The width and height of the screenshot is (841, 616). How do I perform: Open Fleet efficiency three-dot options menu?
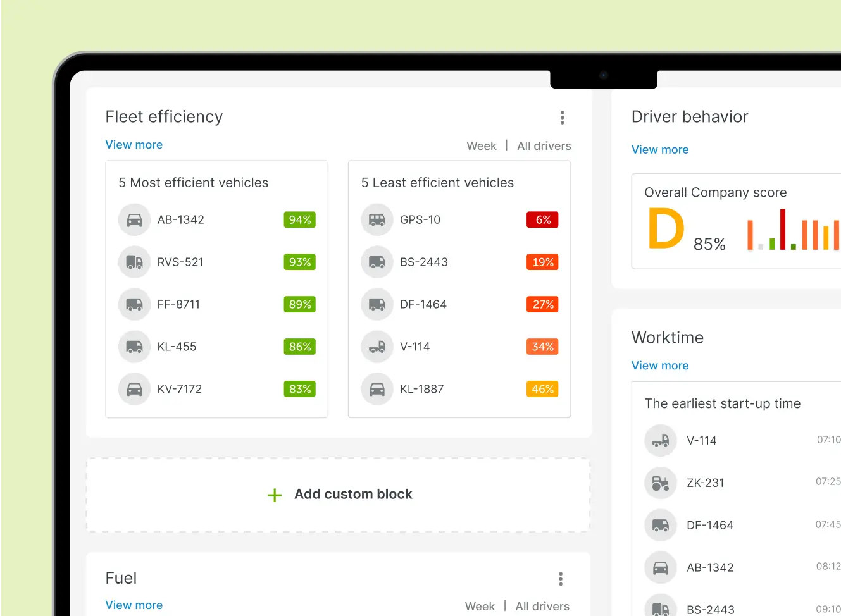pos(562,118)
